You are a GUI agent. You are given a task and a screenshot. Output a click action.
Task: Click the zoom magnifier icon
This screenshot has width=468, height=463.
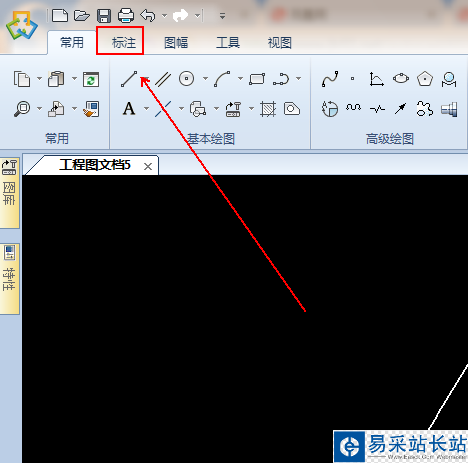coord(22,109)
